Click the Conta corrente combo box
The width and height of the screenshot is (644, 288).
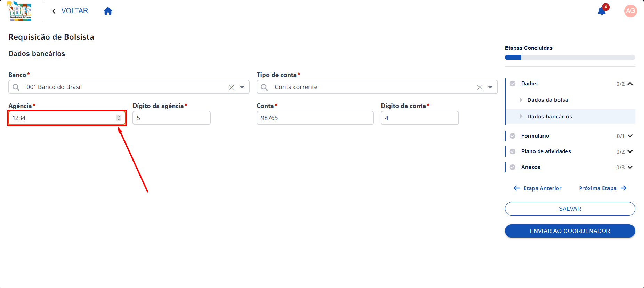pos(377,87)
